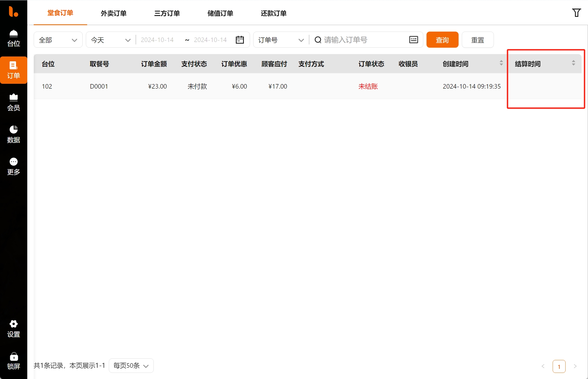The width and height of the screenshot is (588, 379).
Task: Open the 数据 data section
Action: (13, 134)
